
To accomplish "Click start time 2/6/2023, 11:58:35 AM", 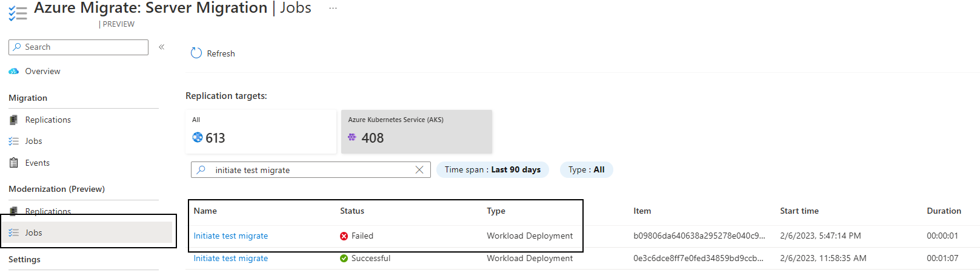I will tap(823, 258).
